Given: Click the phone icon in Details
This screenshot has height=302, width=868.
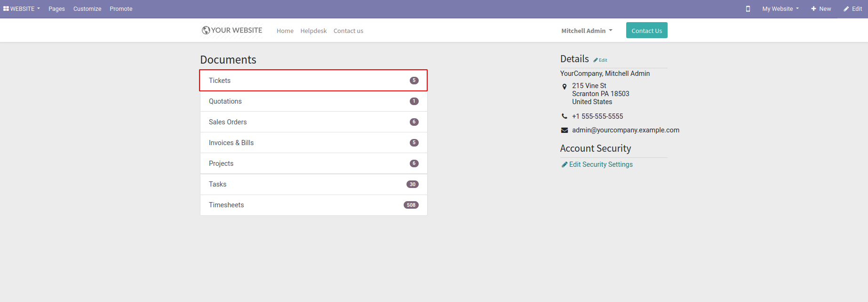Looking at the screenshot, I should (x=565, y=116).
